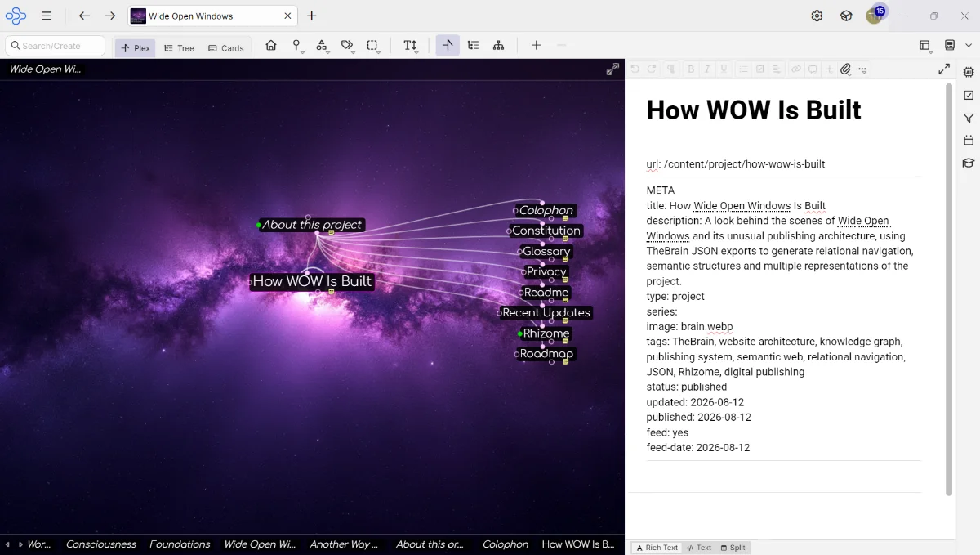Add a comment bubble
This screenshot has width=980, height=555.
(813, 69)
